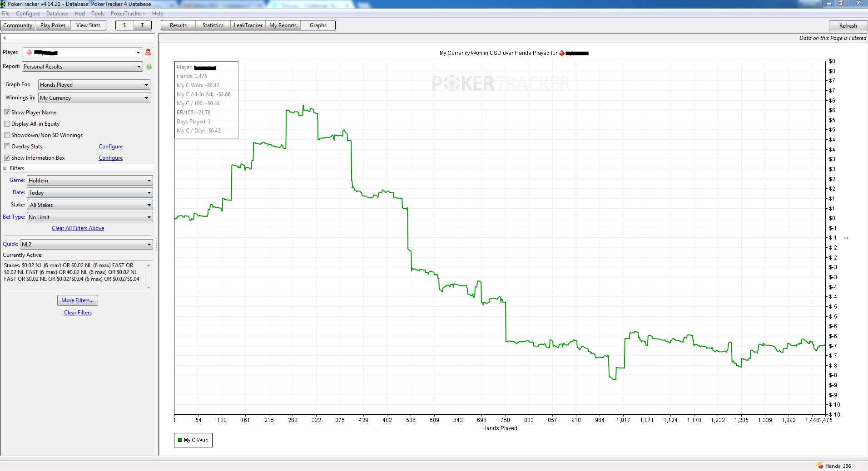Screen dimensions: 868x471
Task: Click the 'Data on this Page is Filtered' notice
Action: tap(833, 38)
